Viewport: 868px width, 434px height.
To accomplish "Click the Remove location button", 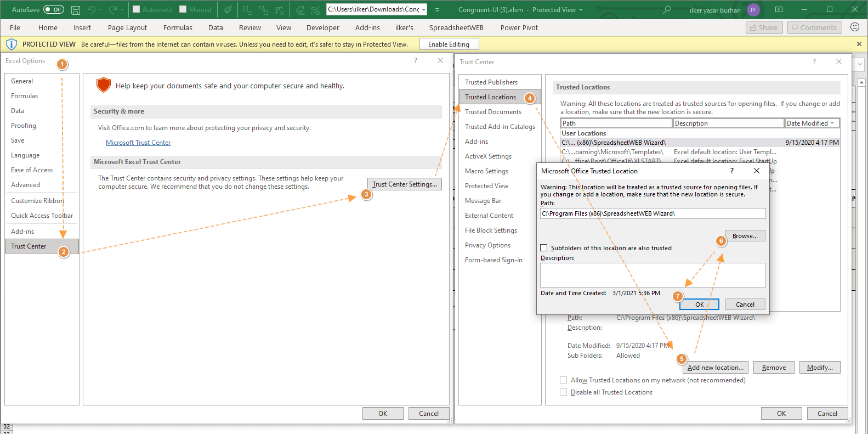I will [774, 368].
